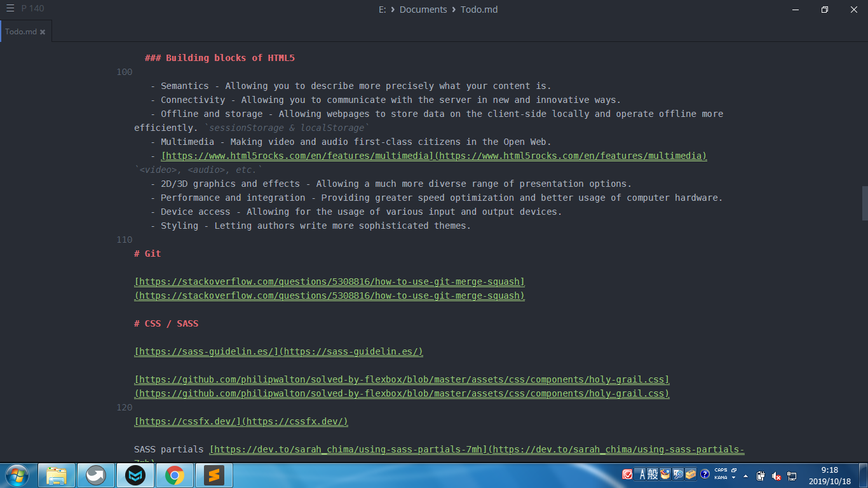Viewport: 868px width, 488px height.
Task: Click the Todo.md filename in the title bar
Action: (480, 10)
